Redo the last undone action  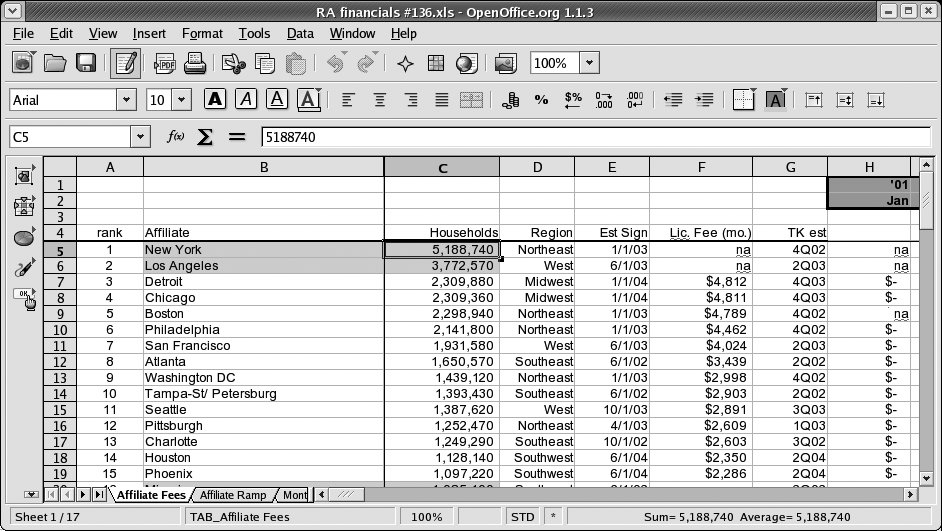click(366, 63)
